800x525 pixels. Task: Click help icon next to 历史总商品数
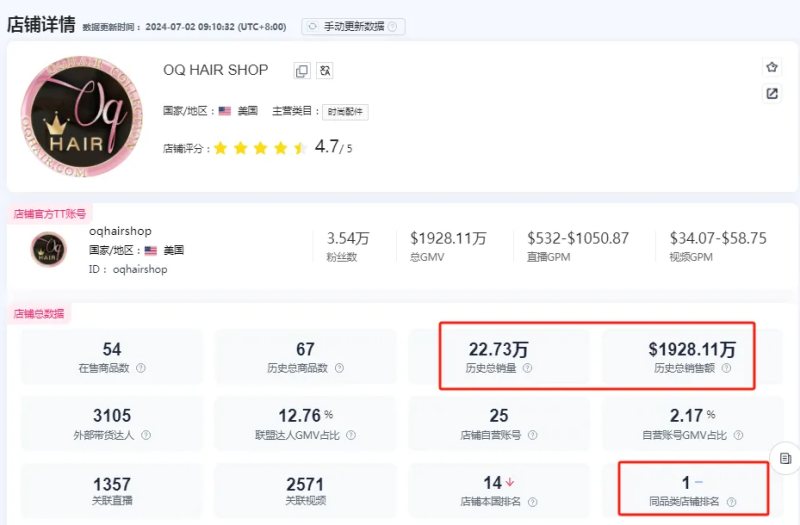pos(341,368)
